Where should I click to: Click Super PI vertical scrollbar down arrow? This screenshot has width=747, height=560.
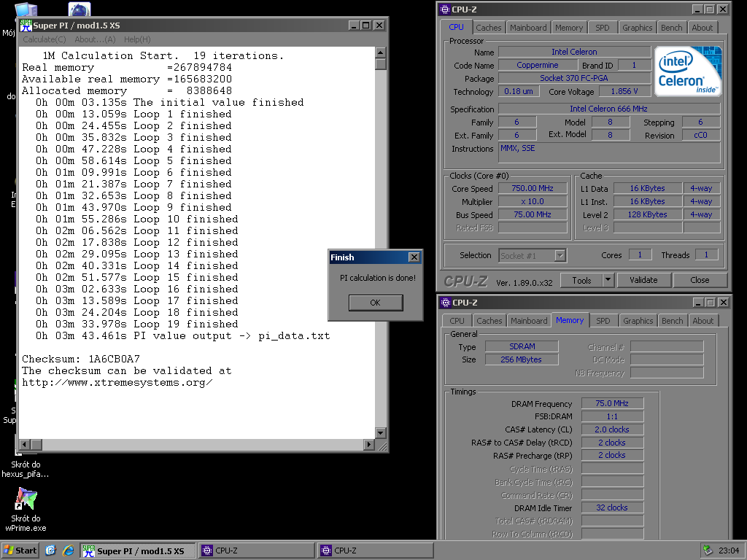[381, 433]
